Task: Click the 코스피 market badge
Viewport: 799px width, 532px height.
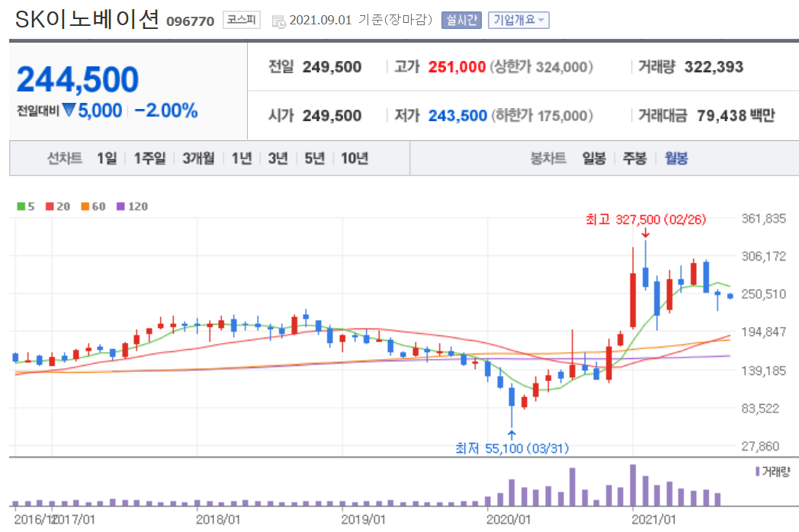Action: click(242, 20)
